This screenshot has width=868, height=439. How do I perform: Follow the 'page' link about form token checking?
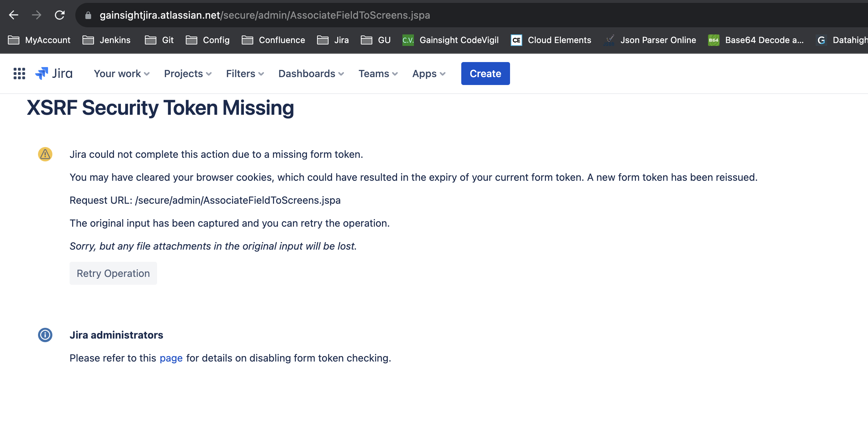171,358
